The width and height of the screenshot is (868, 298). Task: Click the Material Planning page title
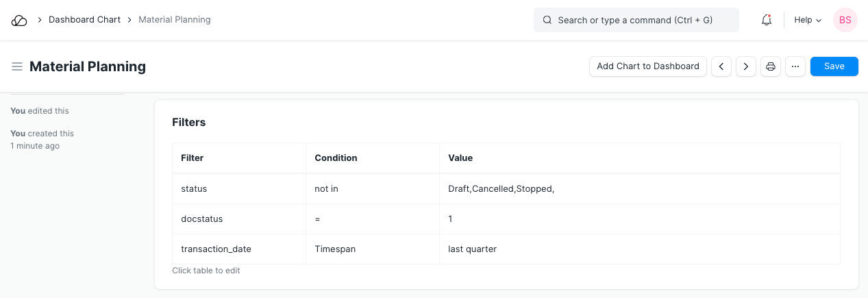pyautogui.click(x=88, y=66)
